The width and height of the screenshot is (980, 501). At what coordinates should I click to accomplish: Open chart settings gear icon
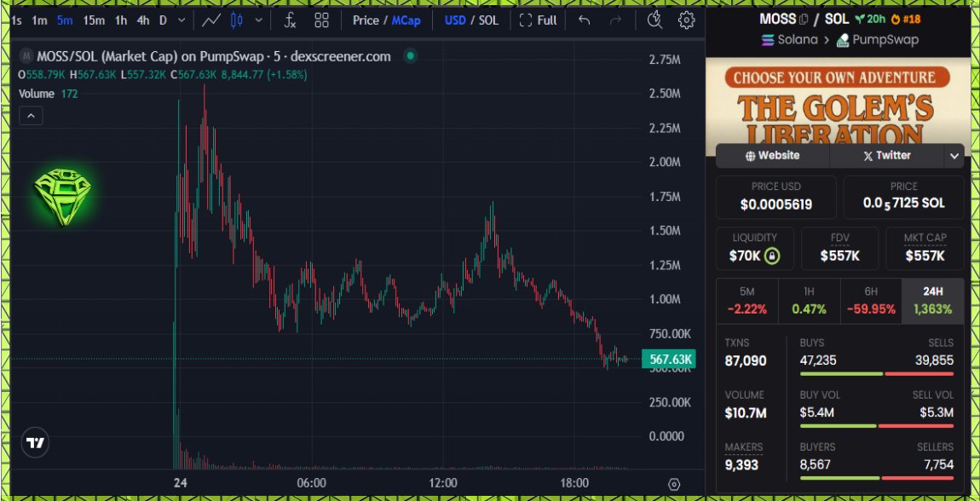click(686, 20)
